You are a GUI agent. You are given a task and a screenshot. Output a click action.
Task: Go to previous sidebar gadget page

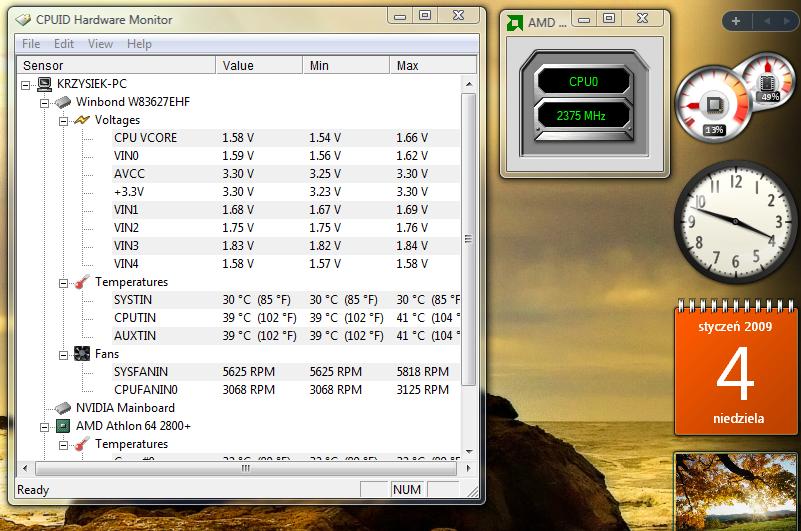(767, 21)
